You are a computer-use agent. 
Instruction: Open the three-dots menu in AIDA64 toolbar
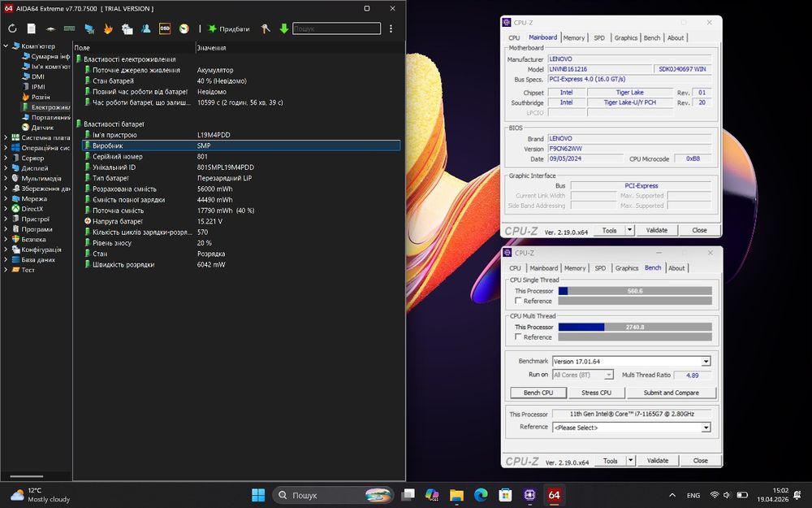(x=391, y=29)
